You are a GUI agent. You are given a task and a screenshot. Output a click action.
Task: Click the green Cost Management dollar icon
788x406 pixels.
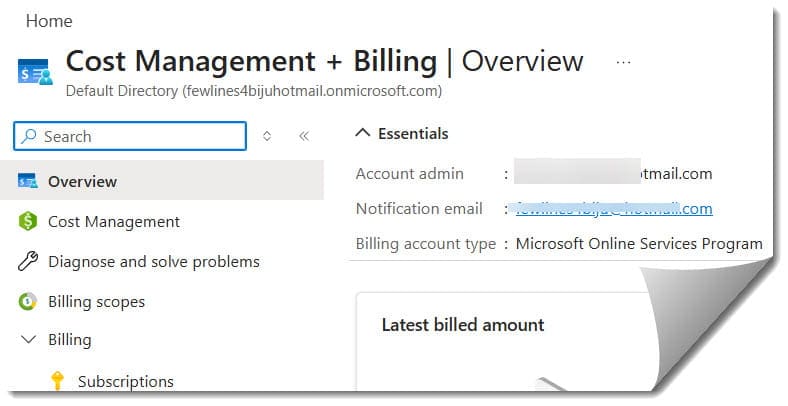point(28,221)
